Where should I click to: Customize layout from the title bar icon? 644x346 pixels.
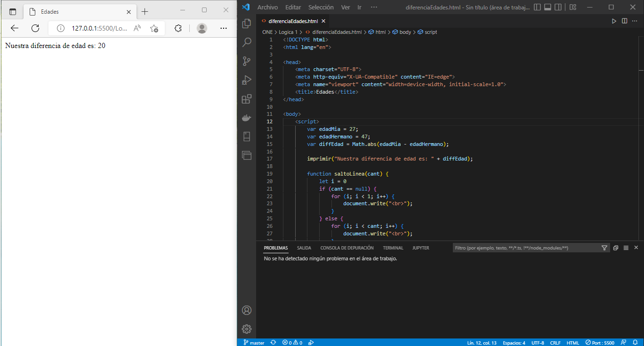[x=573, y=7]
